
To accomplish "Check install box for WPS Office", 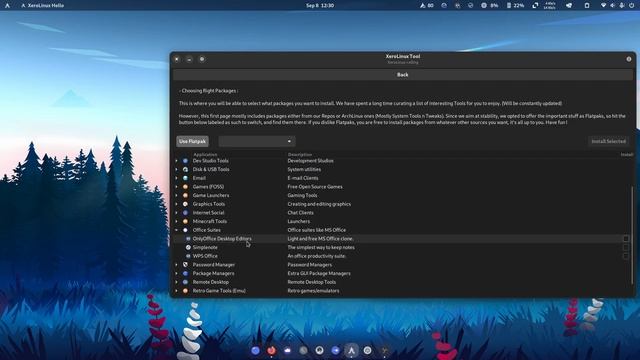I will [626, 256].
